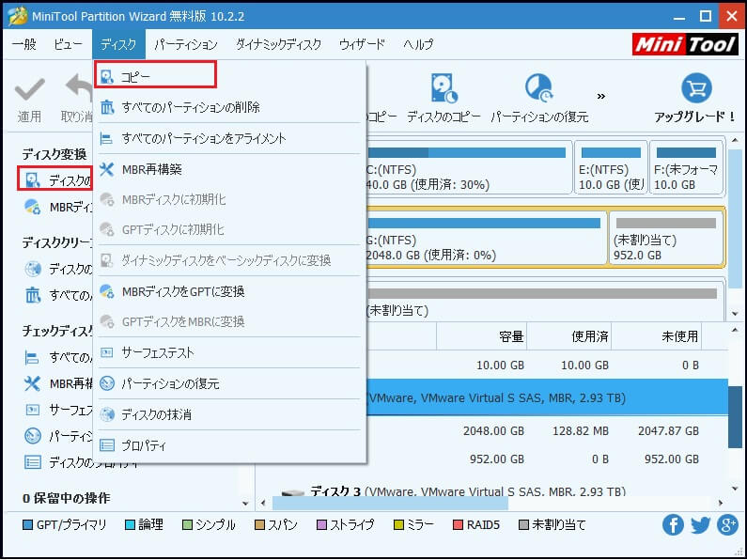Open the Facebook share icon

[673, 524]
